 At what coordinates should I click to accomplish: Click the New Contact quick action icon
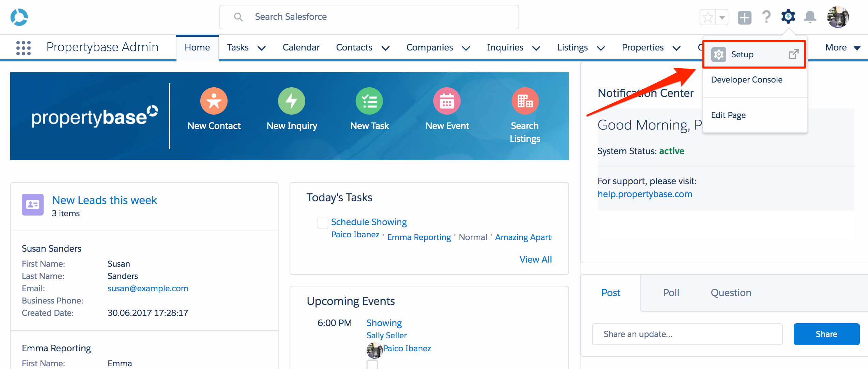click(214, 101)
